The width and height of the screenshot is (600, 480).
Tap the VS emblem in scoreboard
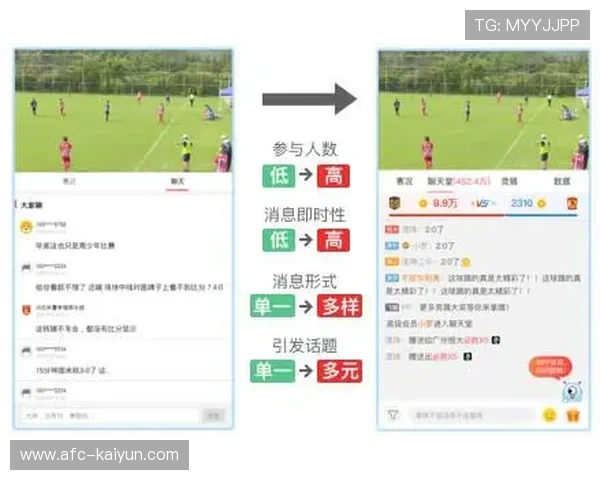click(x=483, y=203)
